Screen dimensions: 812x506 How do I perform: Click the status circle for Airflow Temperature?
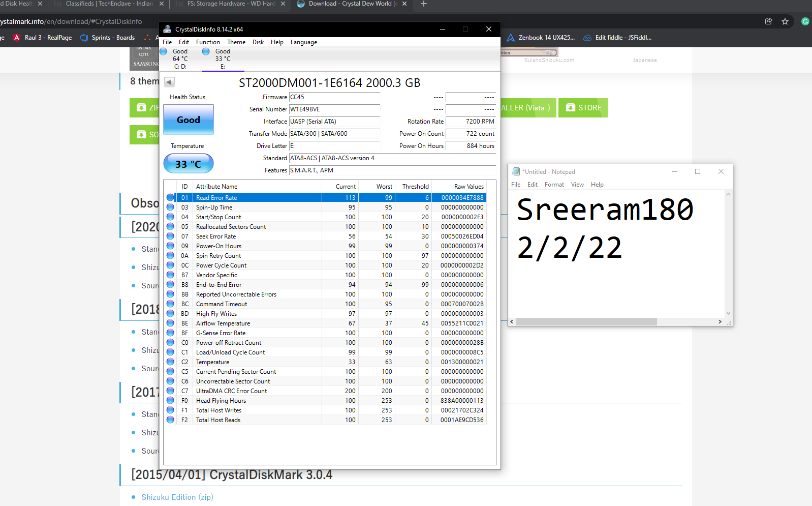[170, 323]
